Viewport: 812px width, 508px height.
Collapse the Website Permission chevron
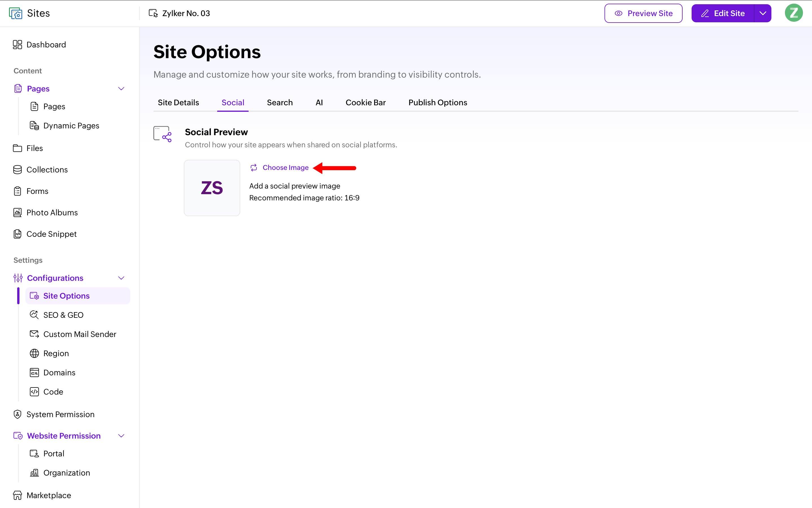pos(122,436)
